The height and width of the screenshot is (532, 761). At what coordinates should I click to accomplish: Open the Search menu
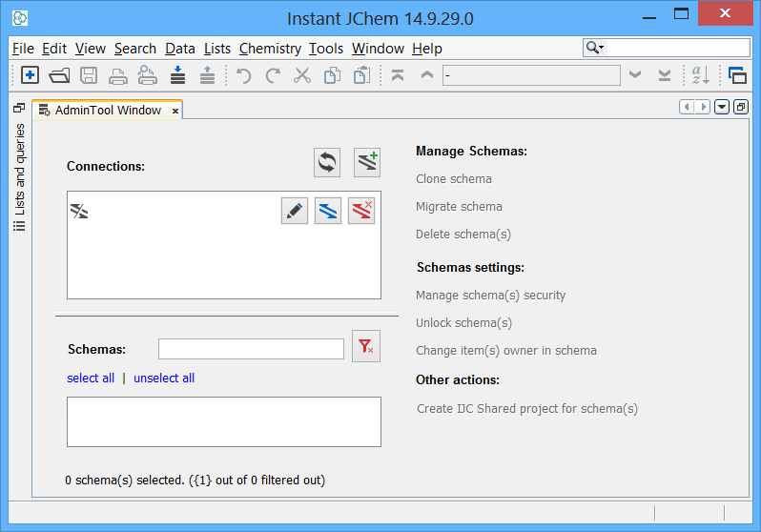click(x=135, y=49)
